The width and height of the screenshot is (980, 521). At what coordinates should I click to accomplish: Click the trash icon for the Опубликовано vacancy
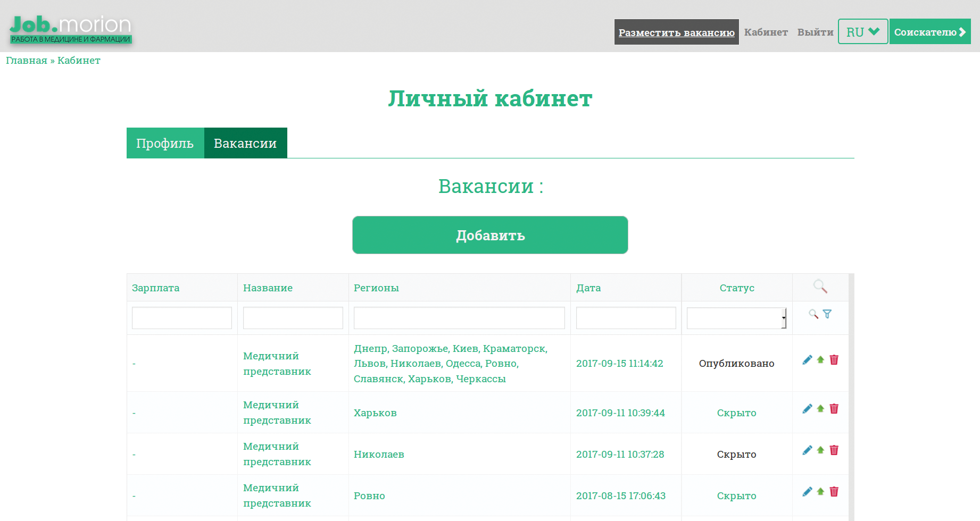834,360
